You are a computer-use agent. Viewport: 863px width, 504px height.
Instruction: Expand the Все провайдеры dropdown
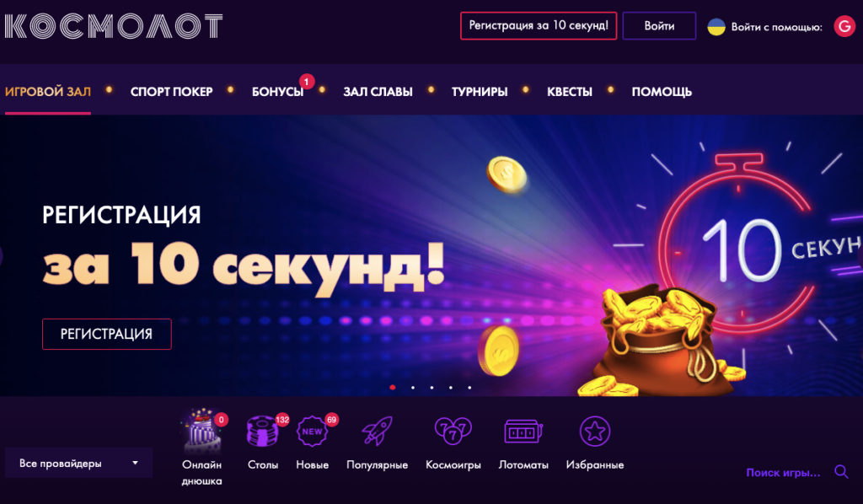[x=78, y=464]
